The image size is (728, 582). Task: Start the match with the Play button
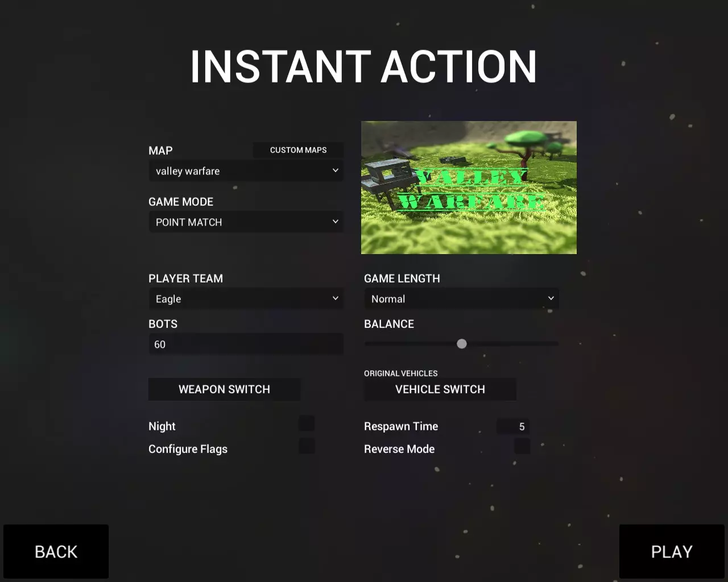[x=672, y=551]
